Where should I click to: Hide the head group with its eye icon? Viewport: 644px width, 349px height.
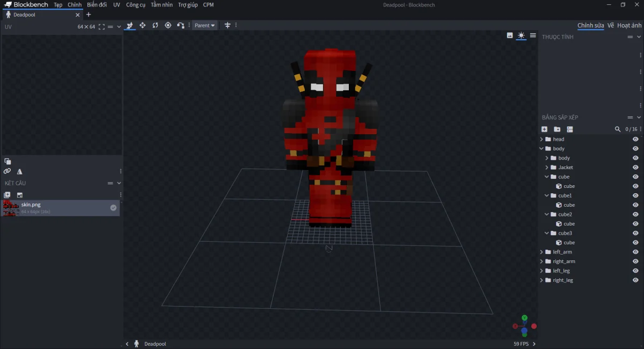[635, 139]
